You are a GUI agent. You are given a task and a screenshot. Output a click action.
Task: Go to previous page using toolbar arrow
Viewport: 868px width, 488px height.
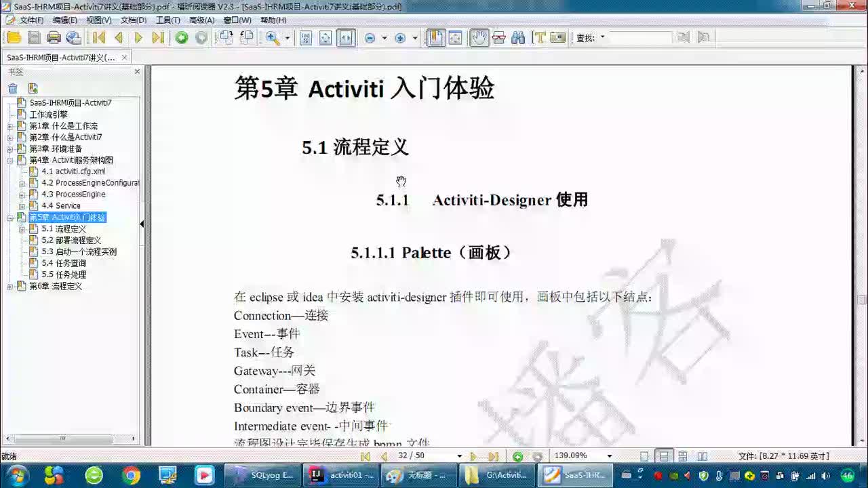coord(119,38)
